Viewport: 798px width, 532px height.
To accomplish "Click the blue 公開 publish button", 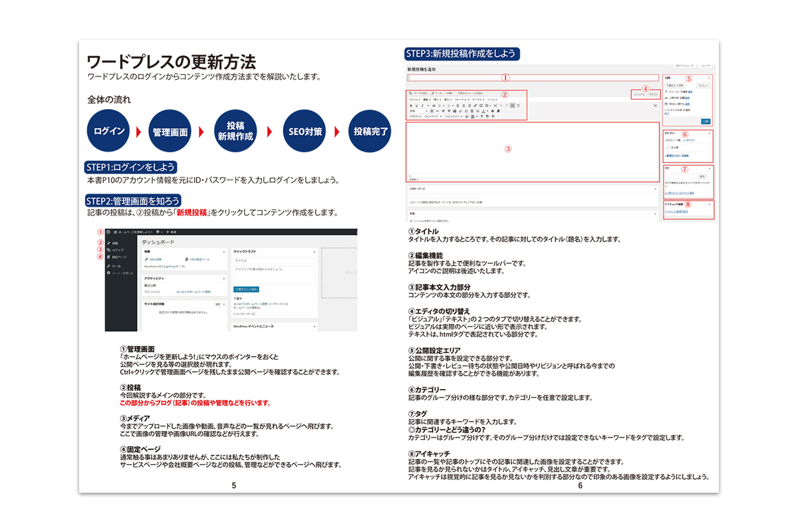I will click(706, 121).
